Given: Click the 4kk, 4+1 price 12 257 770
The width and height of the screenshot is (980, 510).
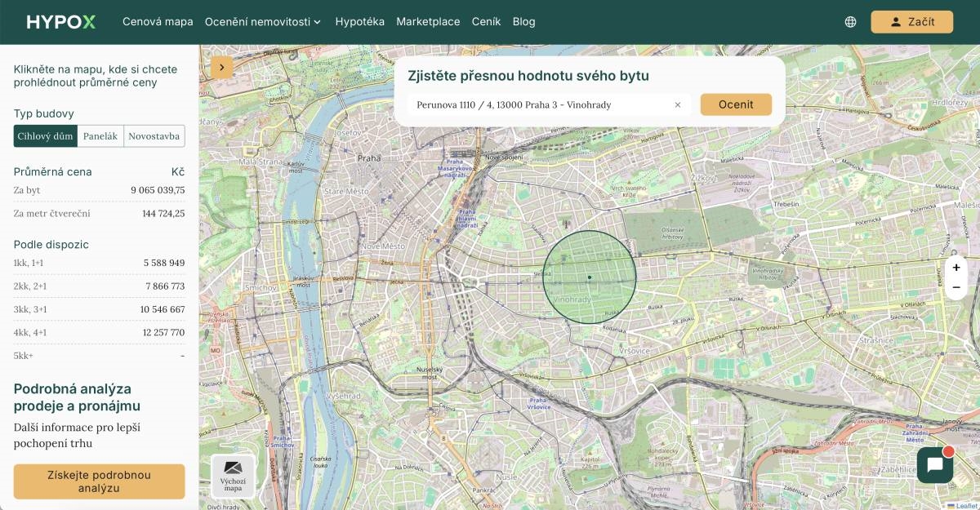Looking at the screenshot, I should pos(163,332).
